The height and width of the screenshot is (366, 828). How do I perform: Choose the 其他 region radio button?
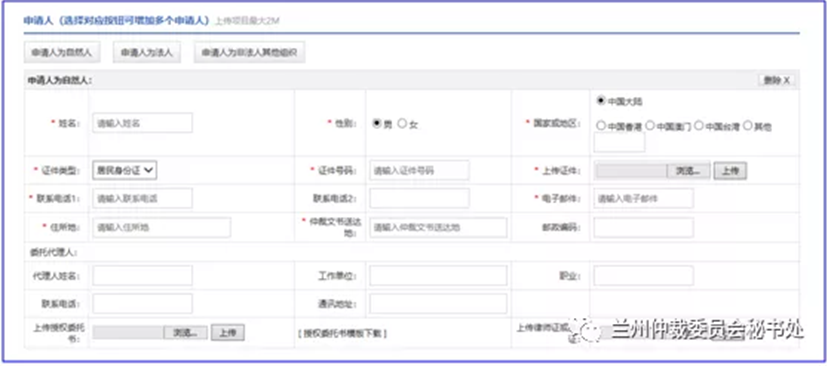click(x=747, y=126)
